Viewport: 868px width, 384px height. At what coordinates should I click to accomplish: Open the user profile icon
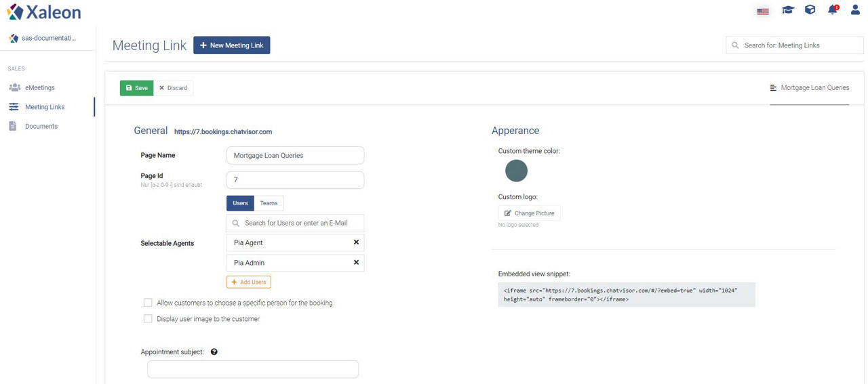[855, 10]
